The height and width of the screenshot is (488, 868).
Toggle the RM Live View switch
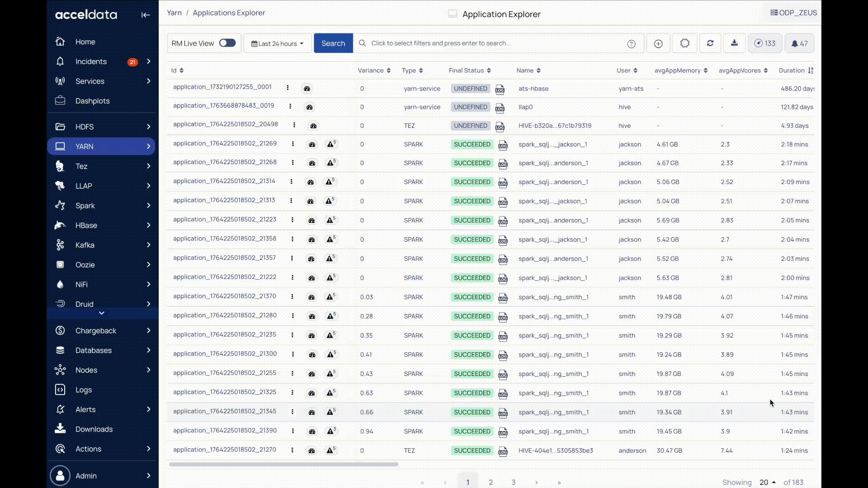click(227, 43)
